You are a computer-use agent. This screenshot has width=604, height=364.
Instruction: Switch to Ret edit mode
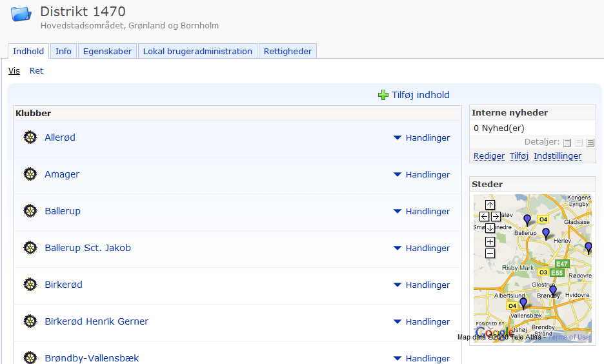pyautogui.click(x=36, y=71)
